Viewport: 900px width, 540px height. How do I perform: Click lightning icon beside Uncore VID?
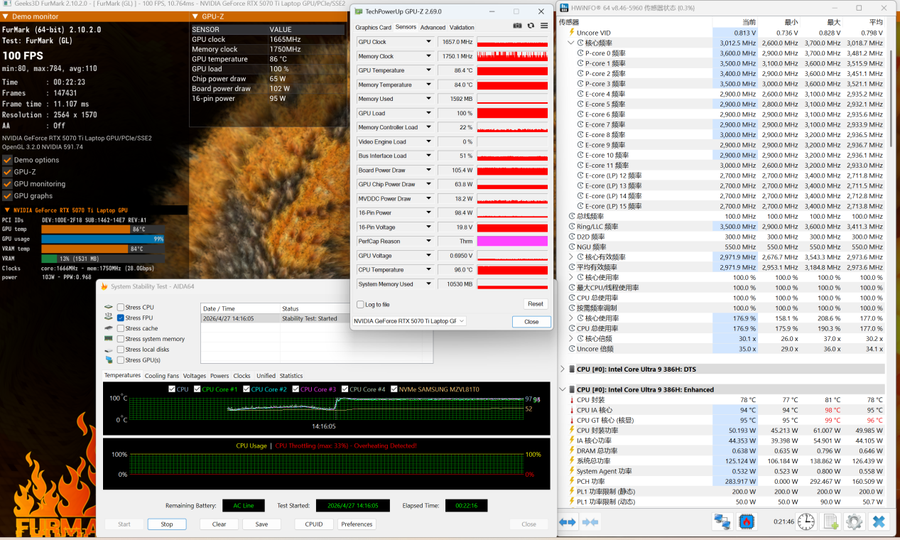(572, 33)
